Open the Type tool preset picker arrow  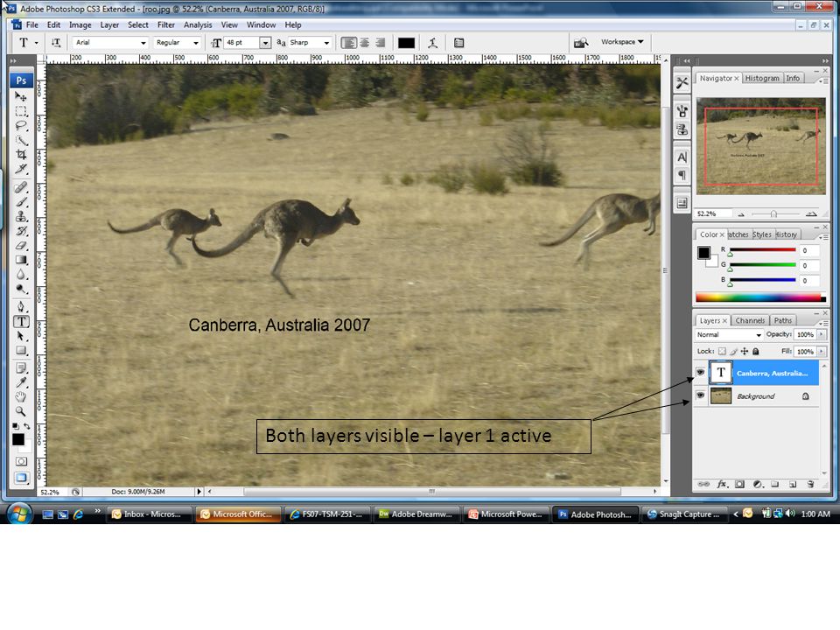tap(37, 43)
